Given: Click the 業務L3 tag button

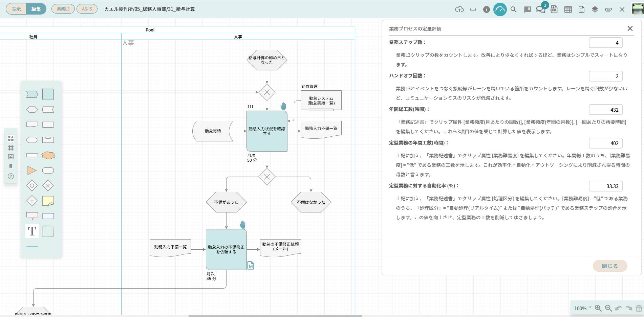Looking at the screenshot, I should [63, 9].
